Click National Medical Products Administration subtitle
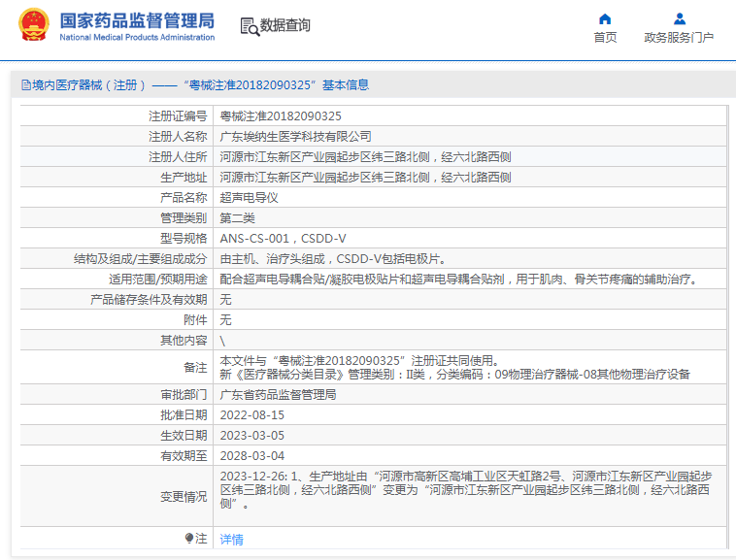The image size is (736, 560). click(137, 37)
